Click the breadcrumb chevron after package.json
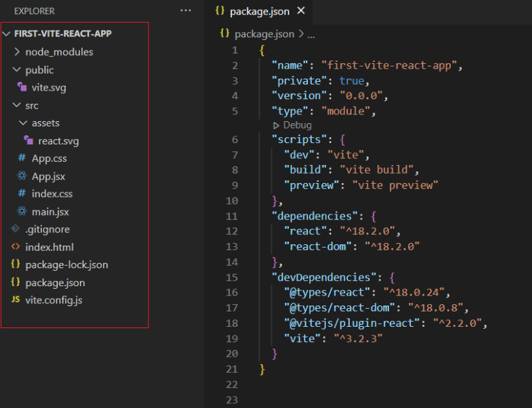The width and height of the screenshot is (532, 408). pos(301,34)
